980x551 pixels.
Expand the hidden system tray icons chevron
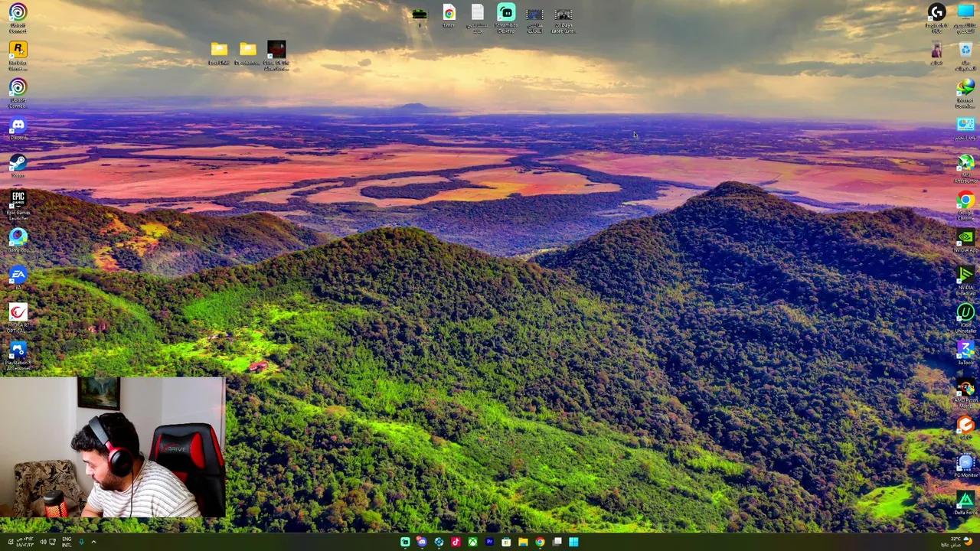coord(93,542)
